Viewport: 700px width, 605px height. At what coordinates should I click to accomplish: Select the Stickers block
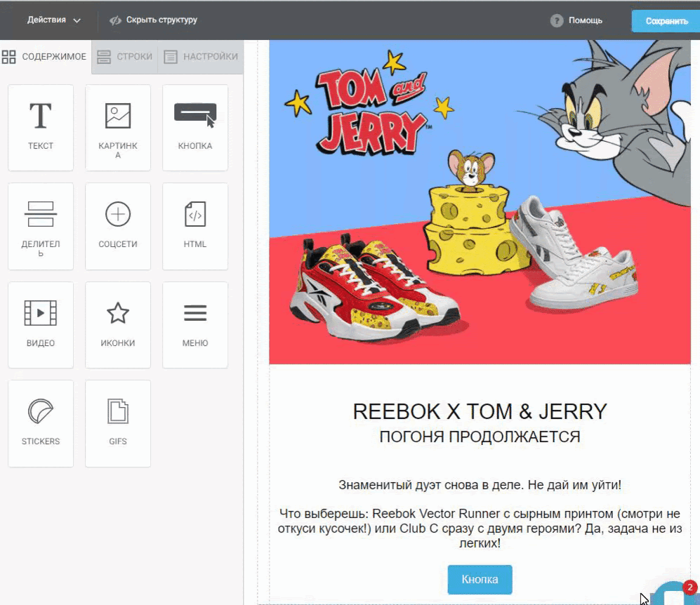[x=41, y=423]
